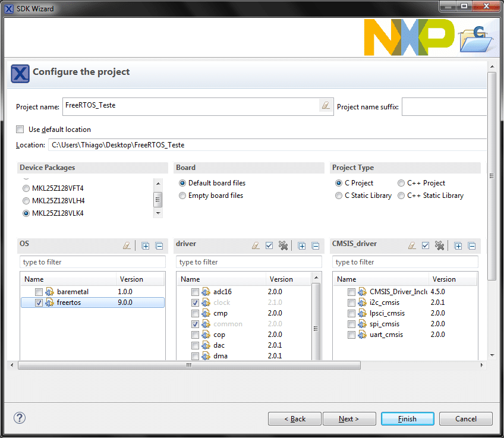Click the Next > button
This screenshot has width=504, height=438.
349,419
